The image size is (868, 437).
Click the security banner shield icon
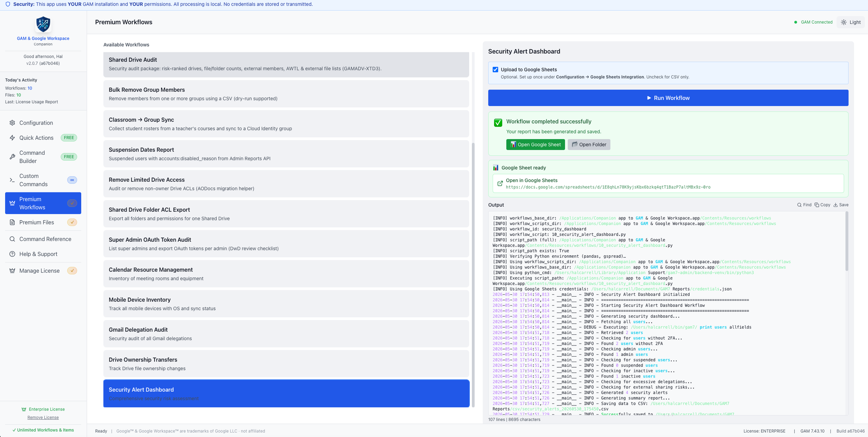coord(8,4)
